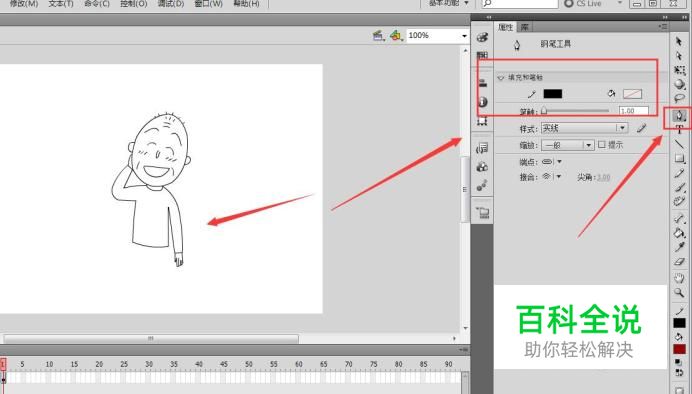Screen dimensions: 692x394
Task: Select the Lasso tool
Action: click(679, 98)
